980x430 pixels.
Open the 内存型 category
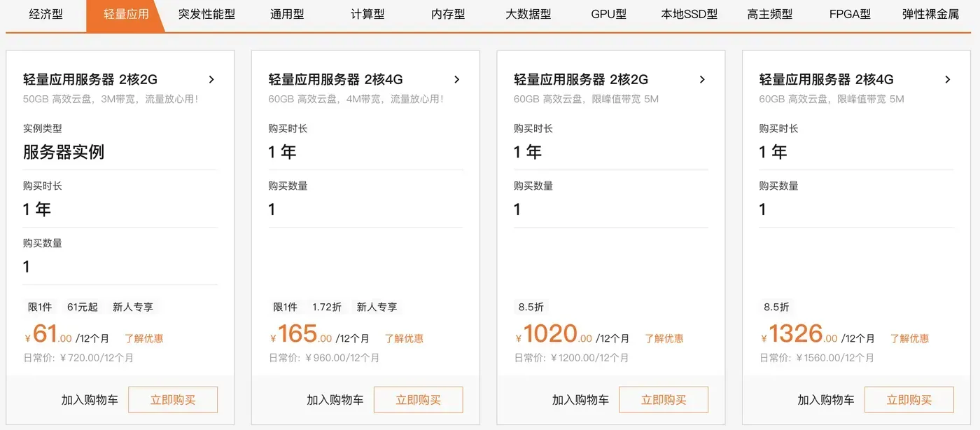tap(447, 14)
